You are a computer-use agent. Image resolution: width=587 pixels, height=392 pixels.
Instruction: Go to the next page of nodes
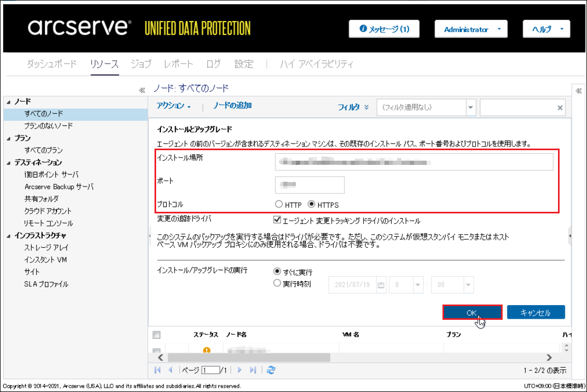239,370
